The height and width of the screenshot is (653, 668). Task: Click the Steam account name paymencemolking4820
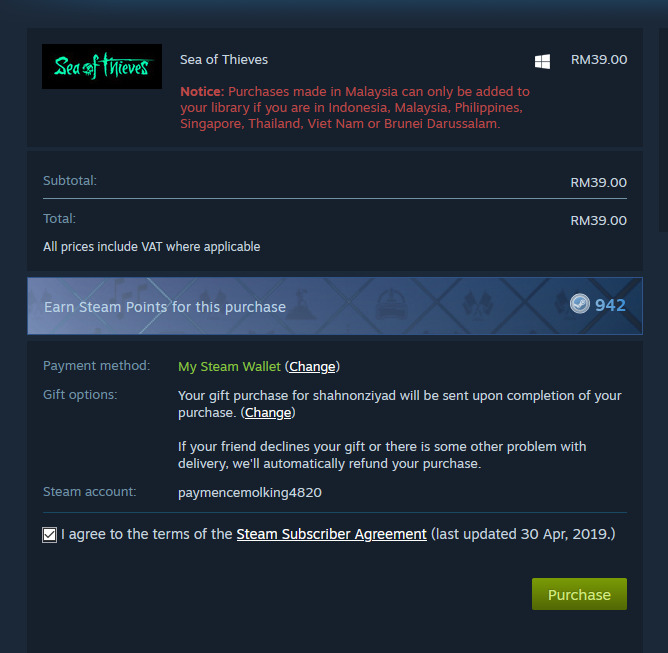click(250, 493)
